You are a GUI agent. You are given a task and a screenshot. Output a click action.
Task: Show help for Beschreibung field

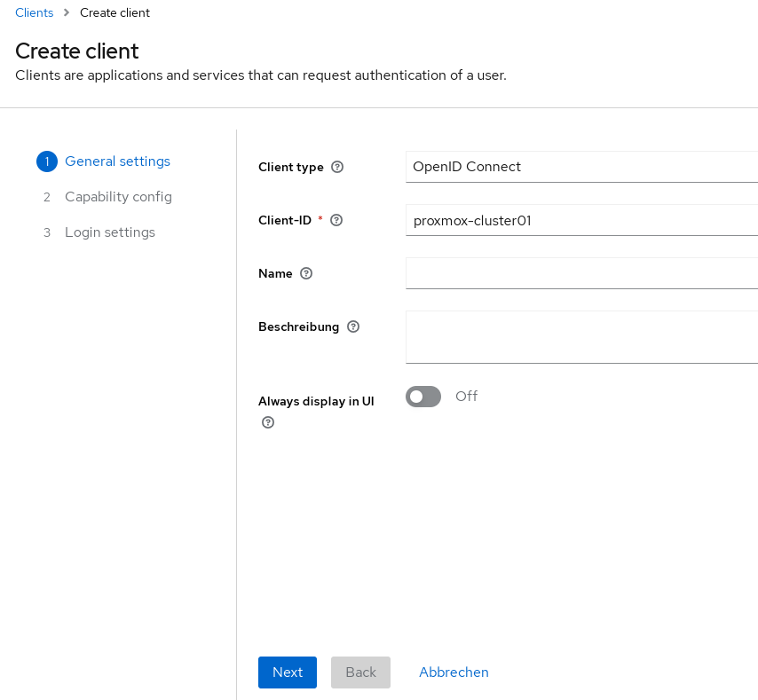tap(353, 326)
